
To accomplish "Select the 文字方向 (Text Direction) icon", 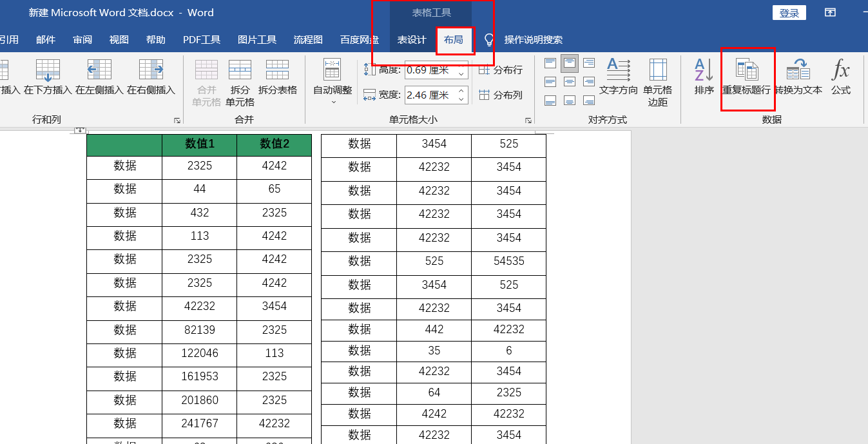I will click(x=617, y=76).
